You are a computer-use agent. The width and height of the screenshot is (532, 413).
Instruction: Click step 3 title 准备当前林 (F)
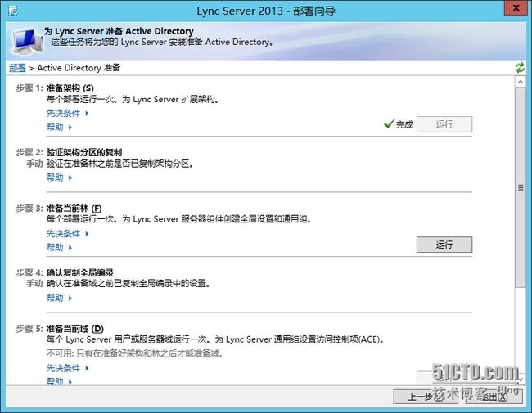(x=74, y=209)
